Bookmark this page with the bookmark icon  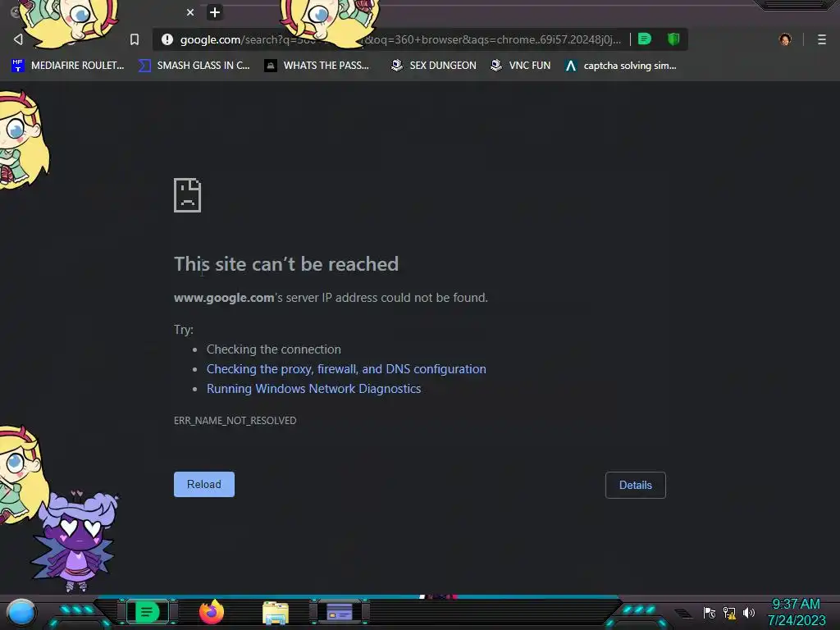(135, 39)
